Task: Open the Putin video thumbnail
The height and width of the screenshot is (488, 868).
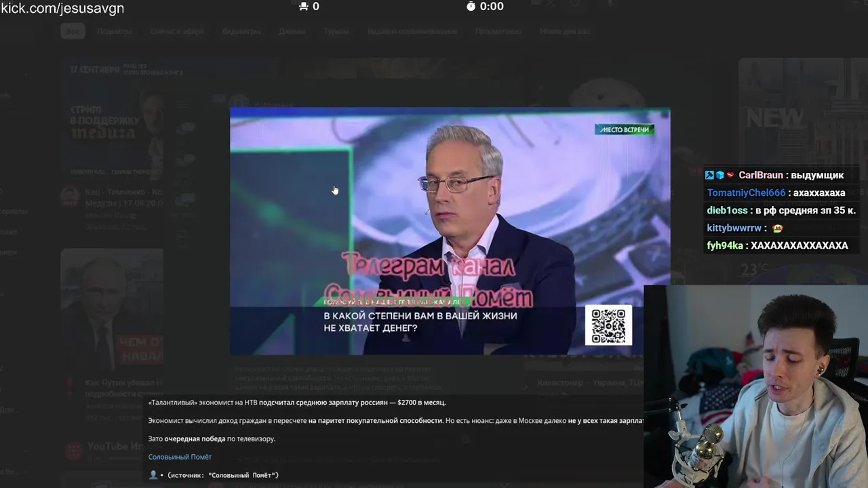Action: pos(112,310)
